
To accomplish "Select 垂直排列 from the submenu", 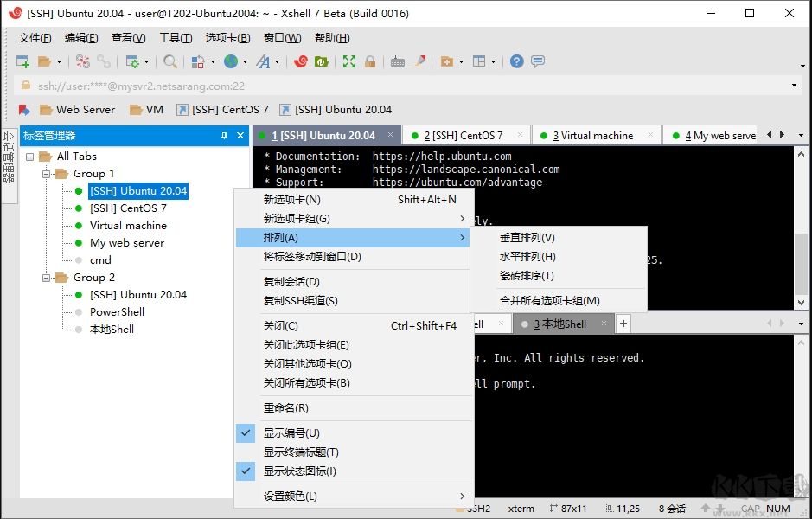I will click(x=528, y=237).
